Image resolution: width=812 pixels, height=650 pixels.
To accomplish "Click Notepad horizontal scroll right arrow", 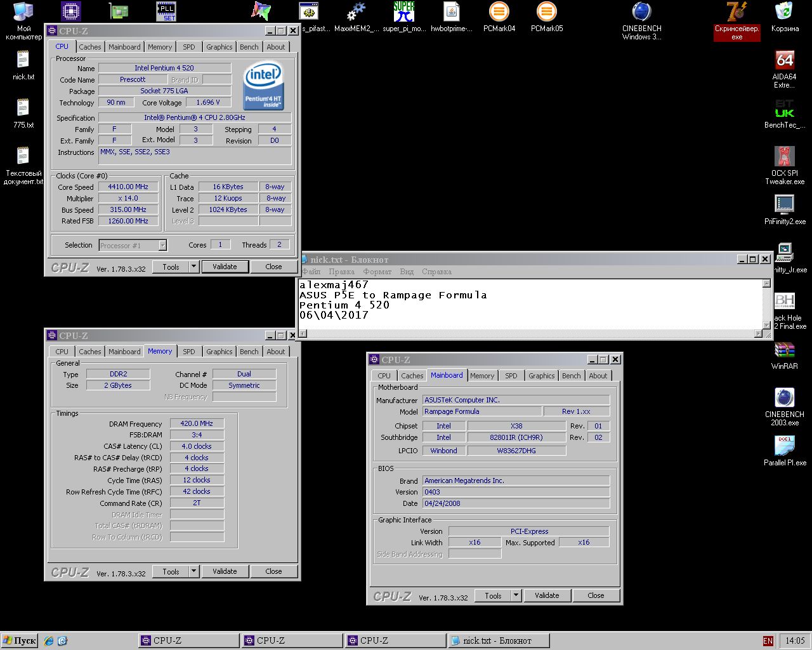I will 758,333.
